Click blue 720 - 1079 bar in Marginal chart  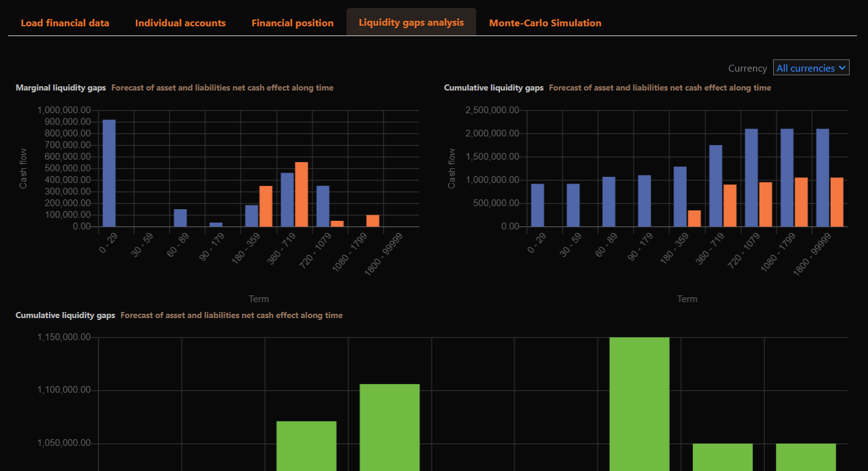[x=323, y=206]
